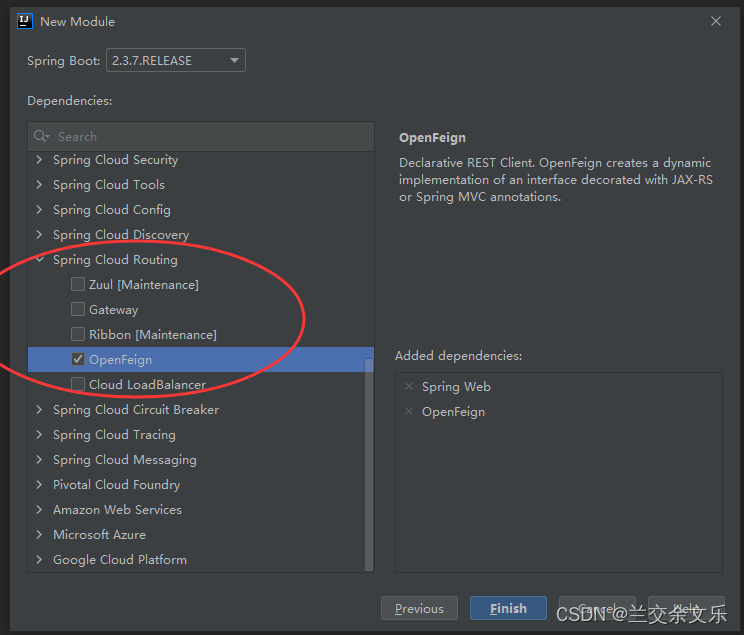Focus the dependencies Search field
The height and width of the screenshot is (635, 744).
pyautogui.click(x=201, y=137)
